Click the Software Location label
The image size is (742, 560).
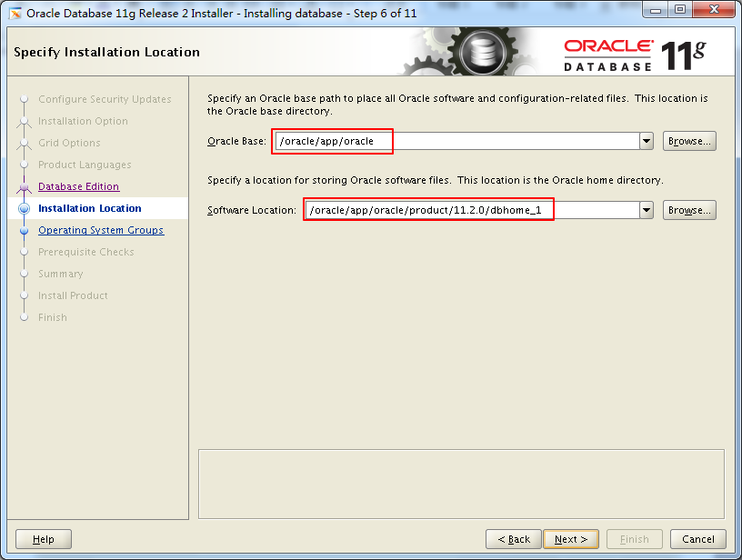coord(252,210)
